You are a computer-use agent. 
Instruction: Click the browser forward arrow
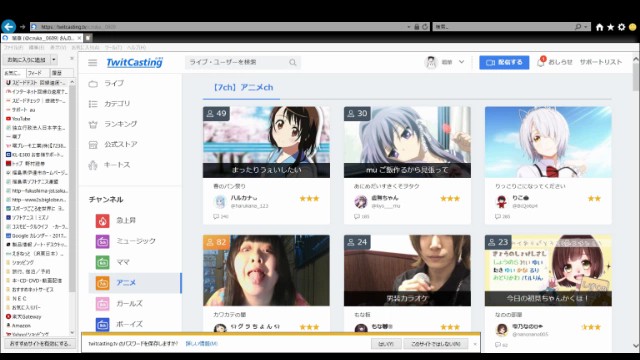pyautogui.click(x=22, y=27)
